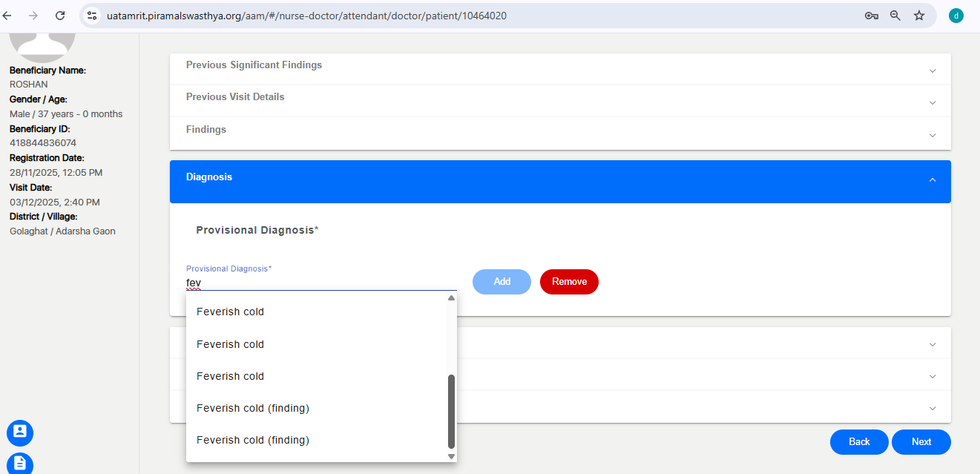Image resolution: width=980 pixels, height=474 pixels.
Task: Click the suggestion list's scroll down arrow
Action: point(451,456)
